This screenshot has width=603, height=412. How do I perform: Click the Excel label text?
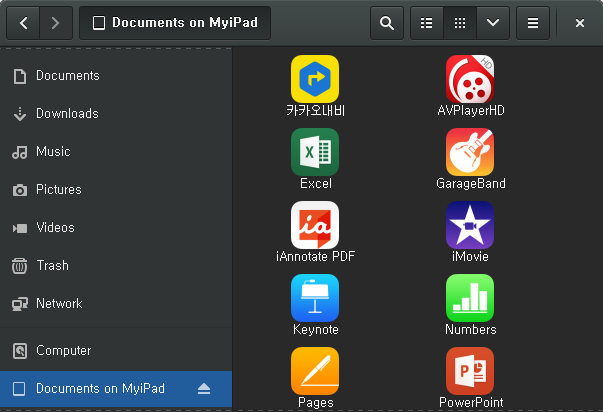coord(316,183)
